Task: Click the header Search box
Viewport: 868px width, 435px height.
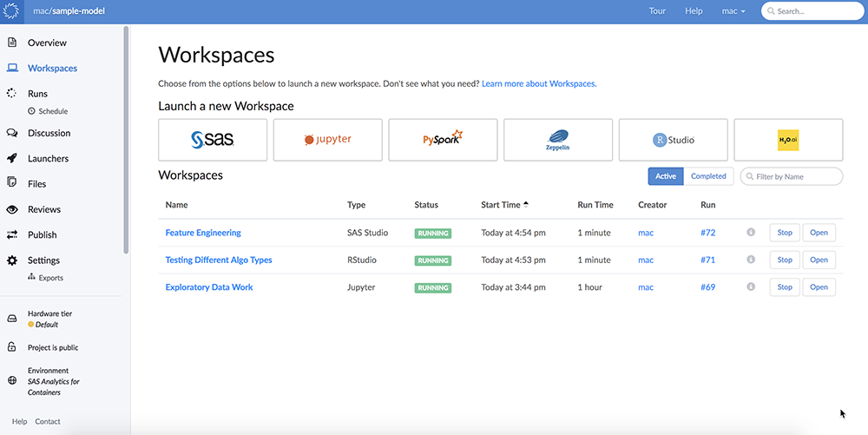Action: coord(812,11)
